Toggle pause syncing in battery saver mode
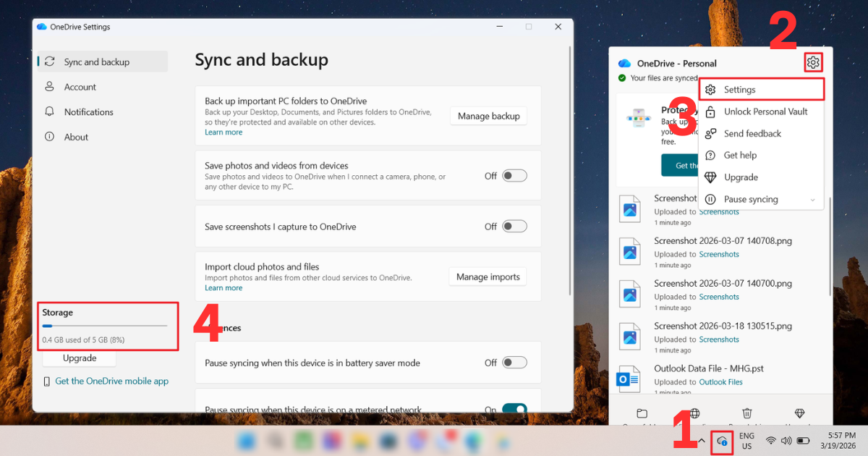The height and width of the screenshot is (456, 868). point(515,363)
